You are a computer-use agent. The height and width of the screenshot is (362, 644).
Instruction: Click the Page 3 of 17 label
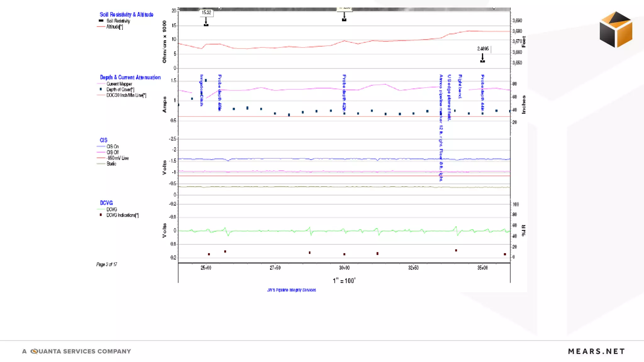click(107, 264)
